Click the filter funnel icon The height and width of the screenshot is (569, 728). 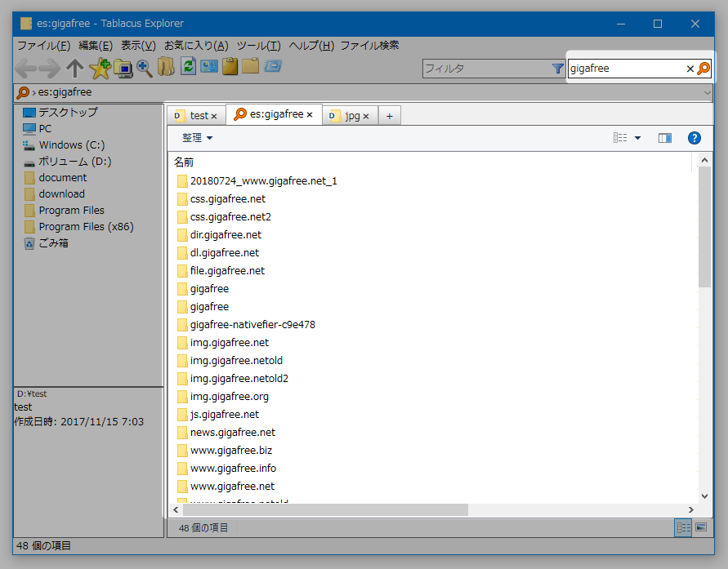(557, 69)
